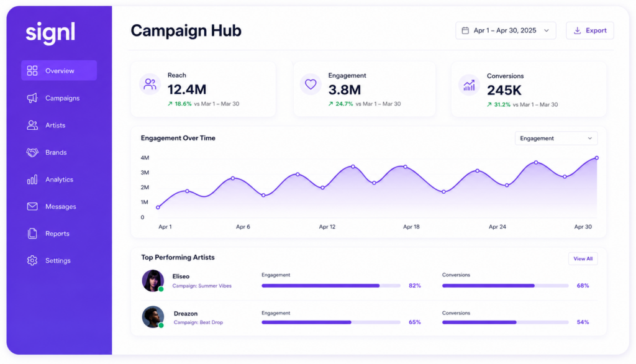
Task: Click the calendar icon in date picker
Action: click(465, 30)
